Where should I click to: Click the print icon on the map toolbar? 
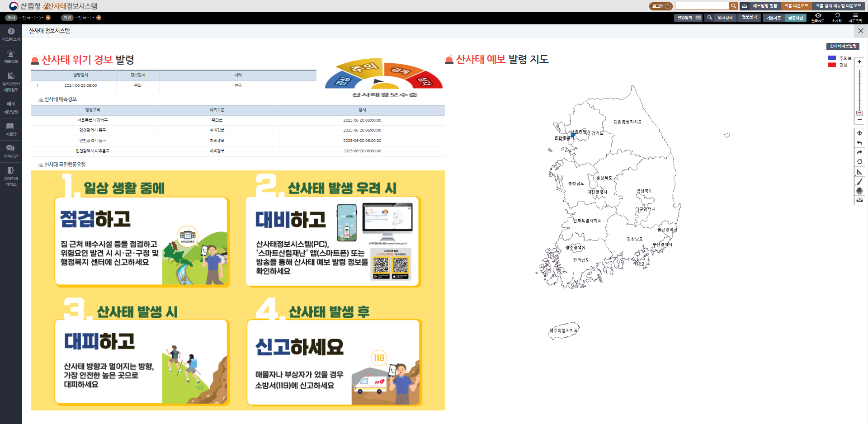pyautogui.click(x=860, y=191)
